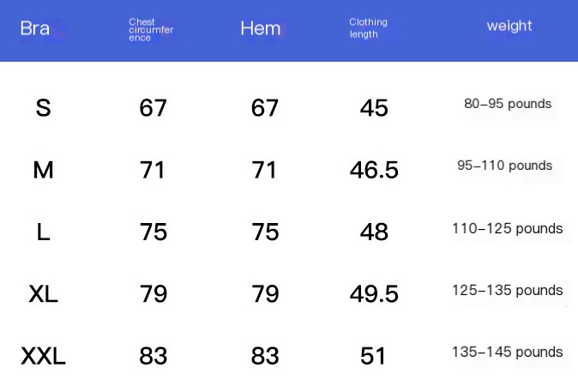The image size is (578, 392).
Task: Select the Chest circumference header
Action: [x=151, y=29]
